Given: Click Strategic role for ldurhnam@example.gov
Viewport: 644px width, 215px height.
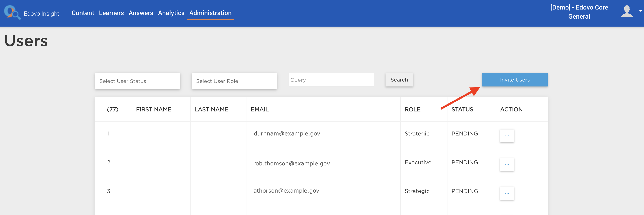Looking at the screenshot, I should [417, 134].
